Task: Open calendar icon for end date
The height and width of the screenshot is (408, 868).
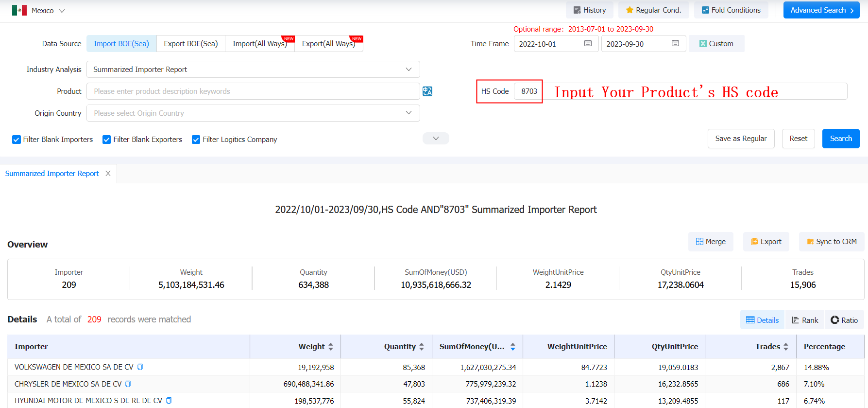Action: pos(675,44)
